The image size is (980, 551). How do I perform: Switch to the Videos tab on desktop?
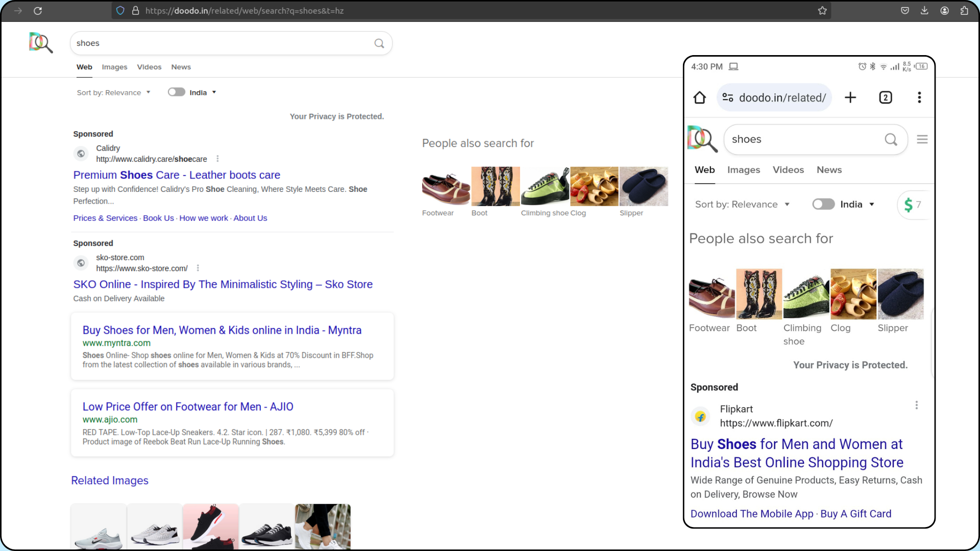(x=149, y=67)
